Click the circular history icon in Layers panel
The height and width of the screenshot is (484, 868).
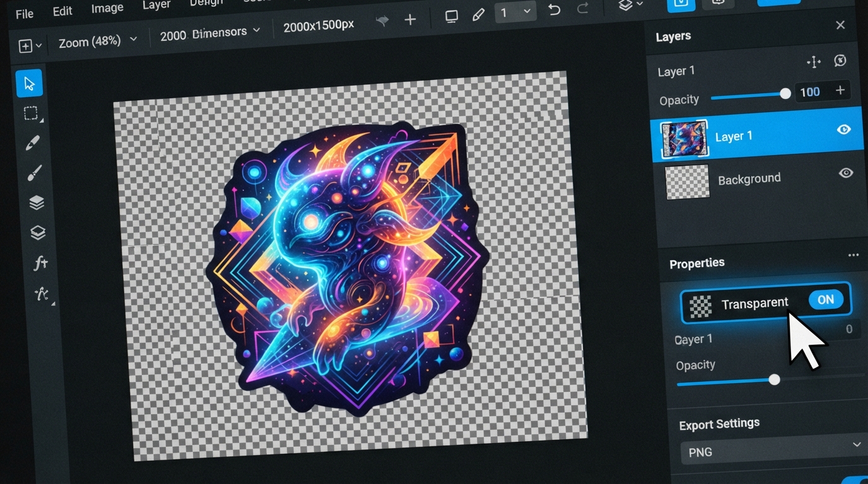point(840,60)
